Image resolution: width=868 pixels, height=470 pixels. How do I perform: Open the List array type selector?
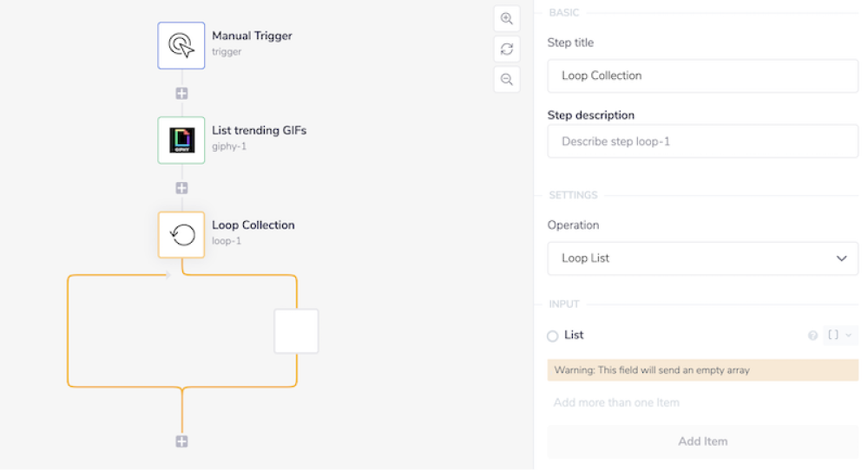coord(838,336)
